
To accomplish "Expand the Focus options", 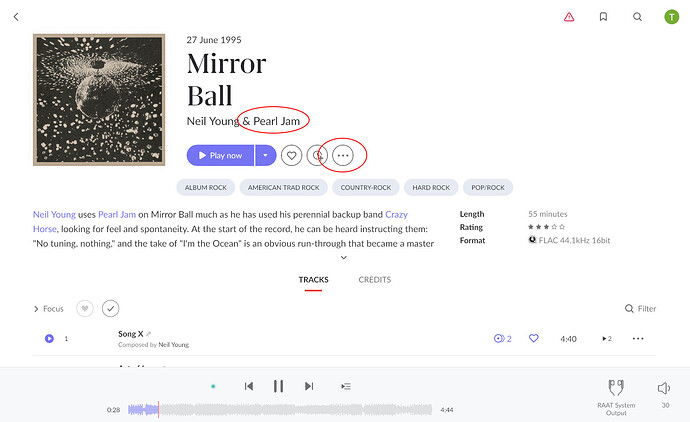I will tap(49, 309).
